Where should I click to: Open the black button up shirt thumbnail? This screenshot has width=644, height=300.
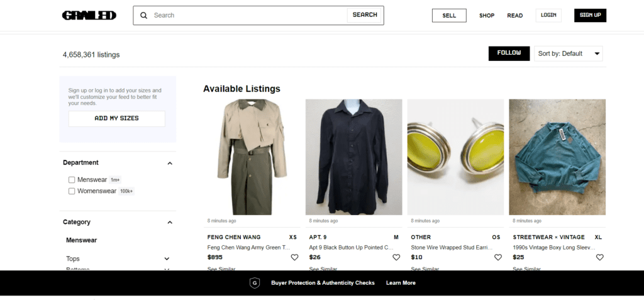[353, 157]
